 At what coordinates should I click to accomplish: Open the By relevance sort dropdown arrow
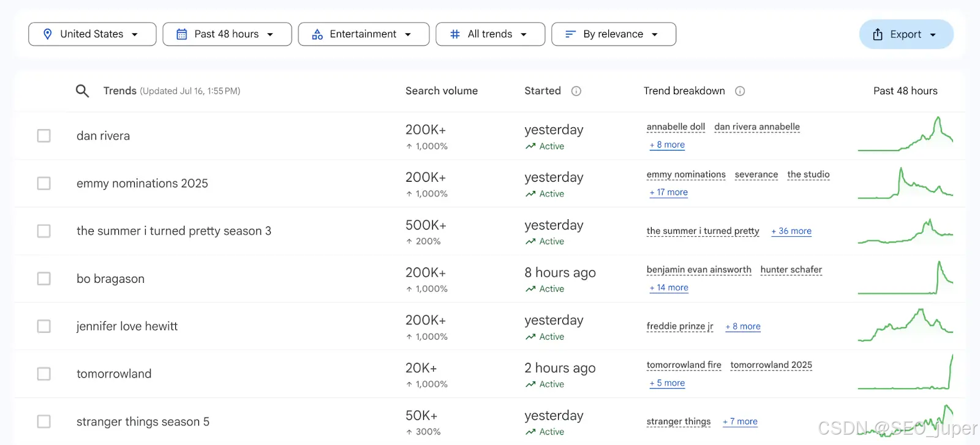click(655, 35)
